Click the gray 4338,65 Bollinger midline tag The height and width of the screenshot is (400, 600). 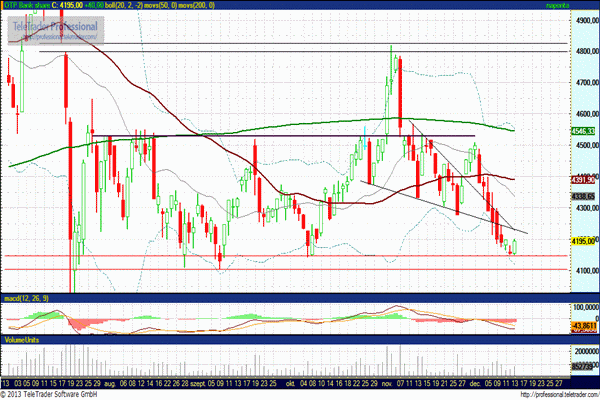tap(583, 197)
